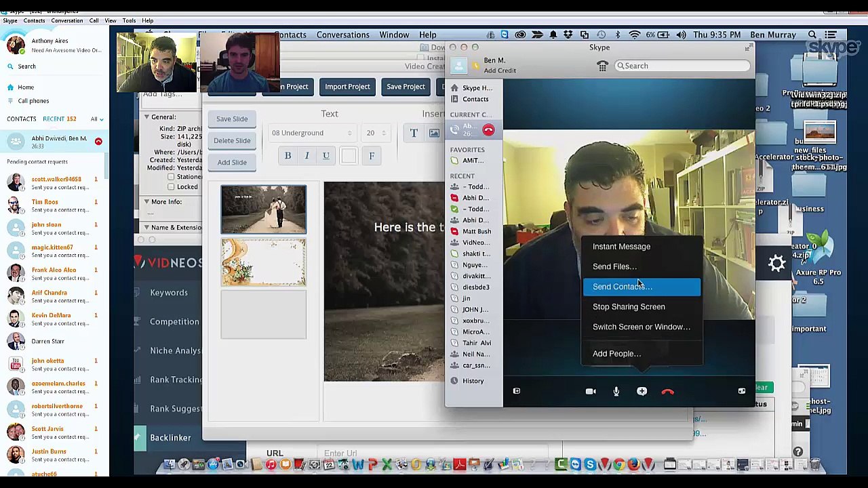This screenshot has height=488, width=868.
Task: Open Backlinker in the VidNeos sidebar
Action: point(170,438)
